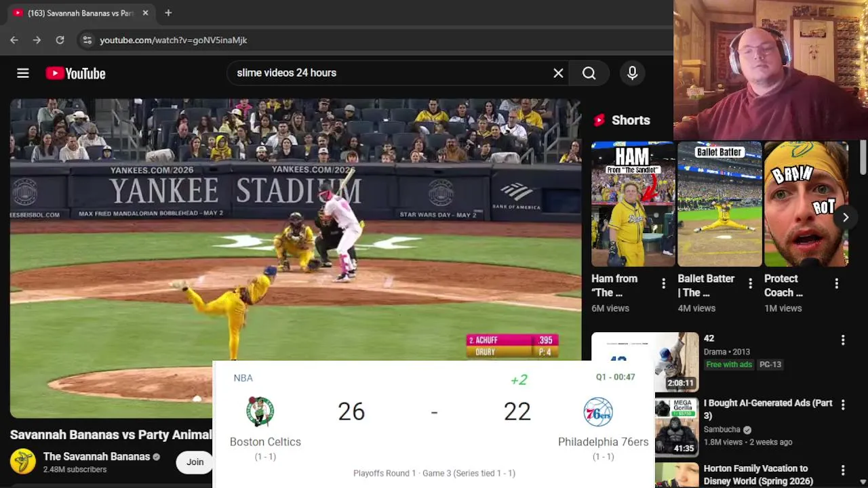The width and height of the screenshot is (868, 488).
Task: Click the PG-13 rating badge
Action: (770, 365)
